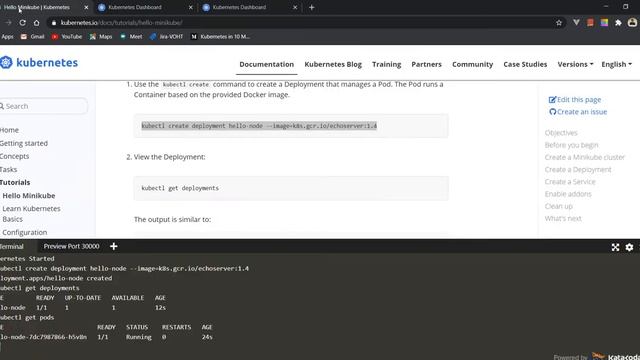The height and width of the screenshot is (360, 640).
Task: Go to browser home page icon
Action: [36, 23]
